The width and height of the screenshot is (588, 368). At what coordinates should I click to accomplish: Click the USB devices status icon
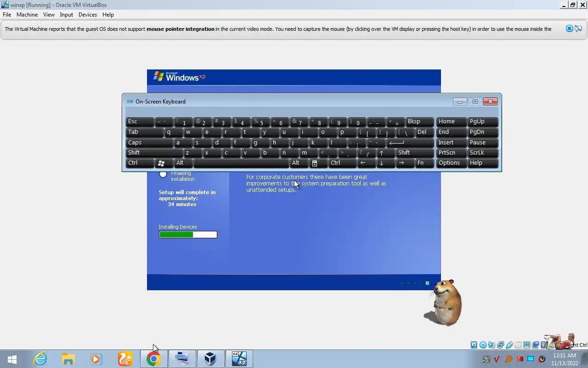509,345
